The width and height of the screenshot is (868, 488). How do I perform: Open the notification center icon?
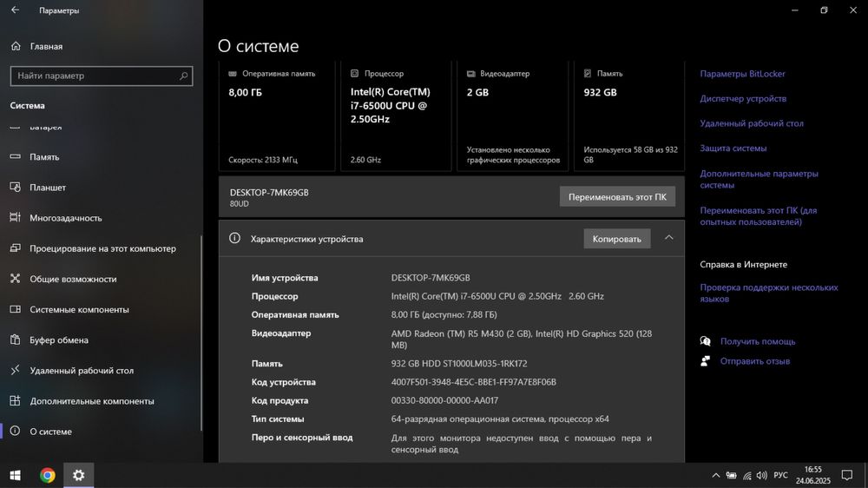(x=847, y=475)
